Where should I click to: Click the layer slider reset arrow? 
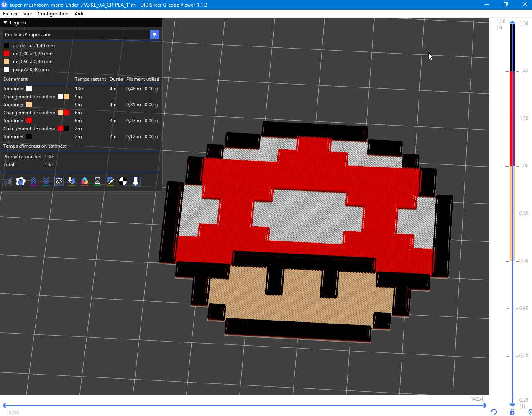[x=494, y=412]
